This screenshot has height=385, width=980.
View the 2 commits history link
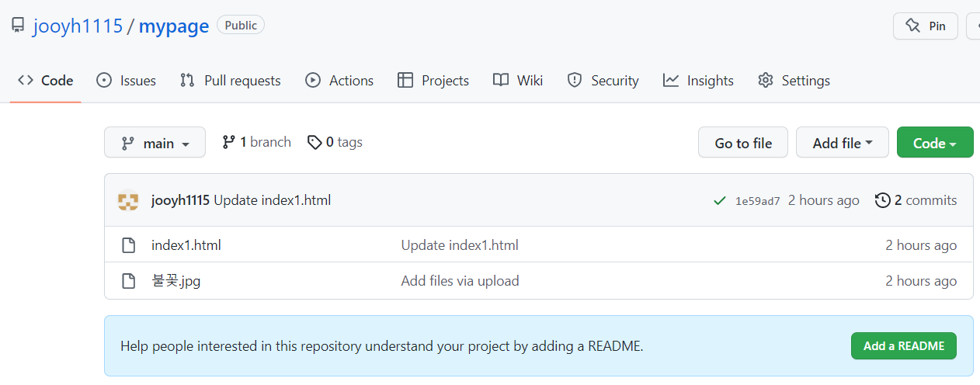916,200
